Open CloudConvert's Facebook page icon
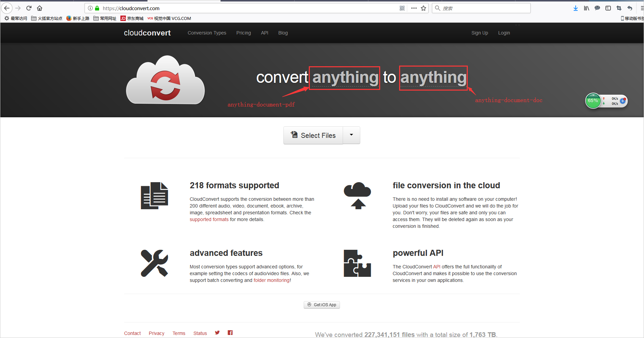644x338 pixels. [x=230, y=333]
